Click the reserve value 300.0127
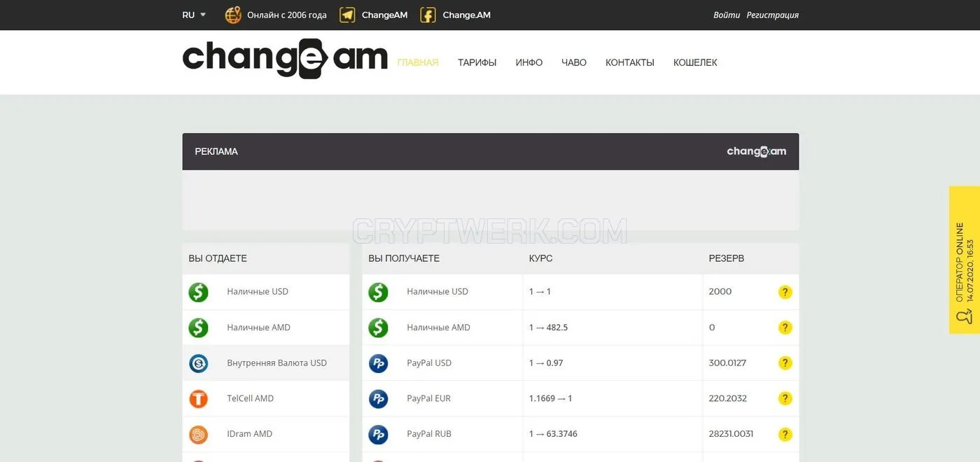 click(727, 363)
